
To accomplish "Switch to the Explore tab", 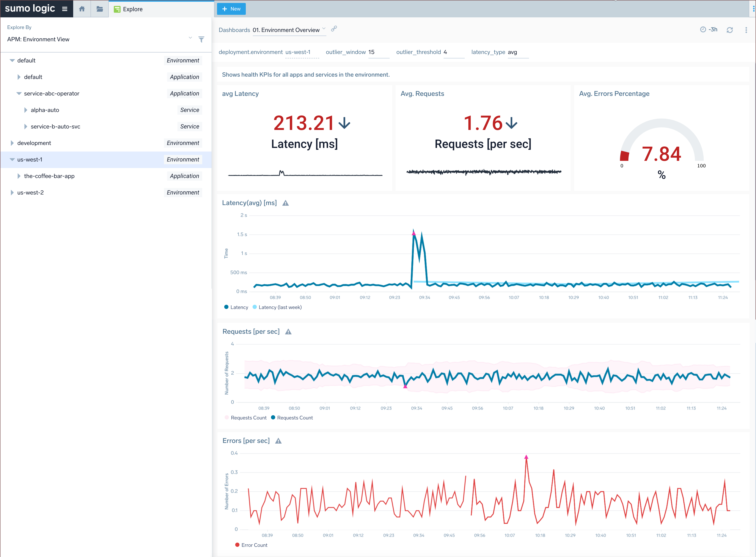I will point(161,9).
